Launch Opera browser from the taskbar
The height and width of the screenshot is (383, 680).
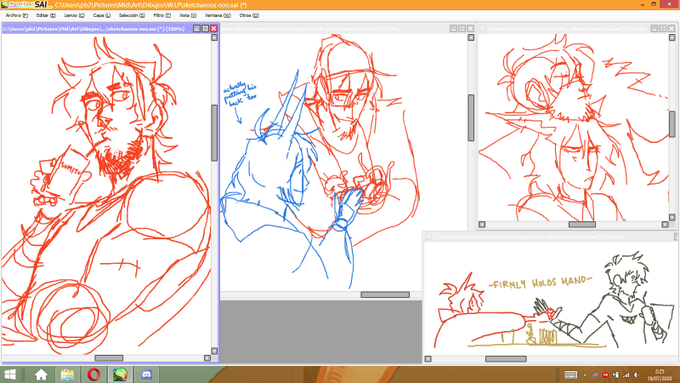tap(94, 374)
